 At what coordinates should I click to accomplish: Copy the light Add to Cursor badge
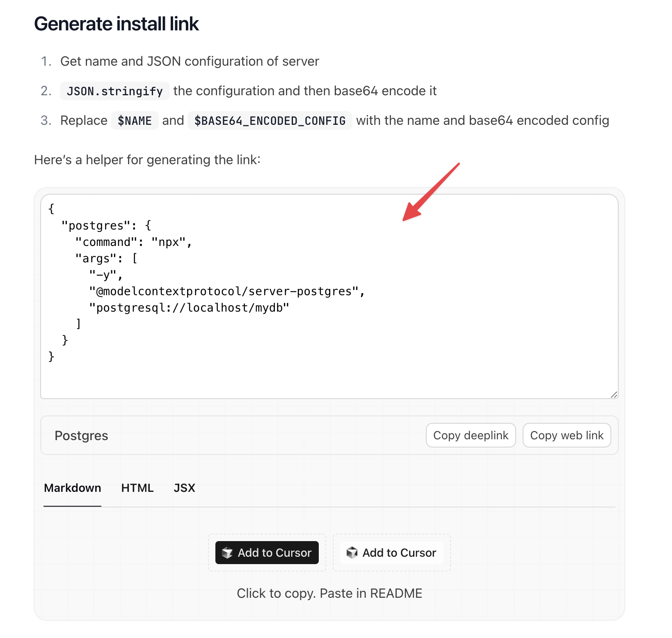click(392, 553)
